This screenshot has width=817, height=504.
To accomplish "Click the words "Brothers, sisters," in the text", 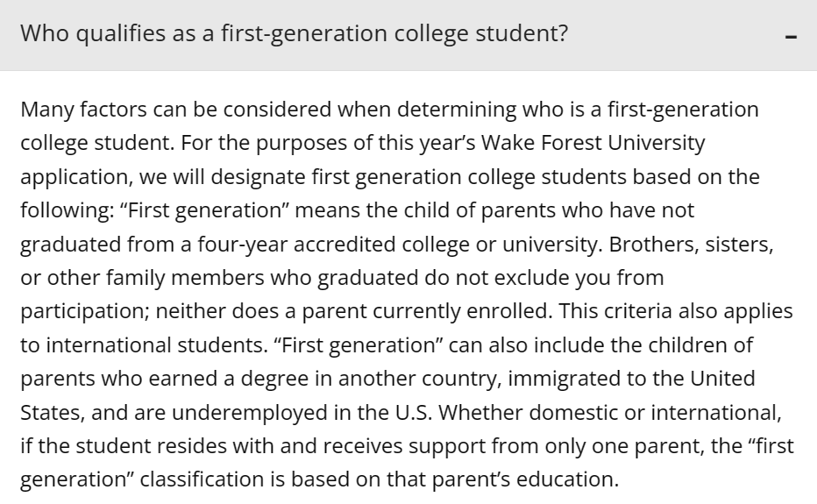I will pos(691,245).
